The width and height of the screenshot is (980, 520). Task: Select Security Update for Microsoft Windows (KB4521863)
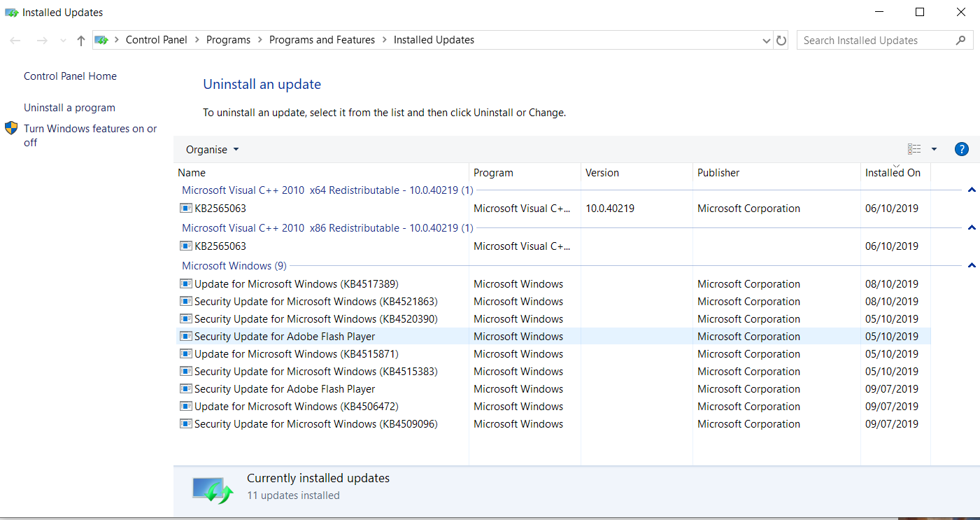[x=316, y=302]
